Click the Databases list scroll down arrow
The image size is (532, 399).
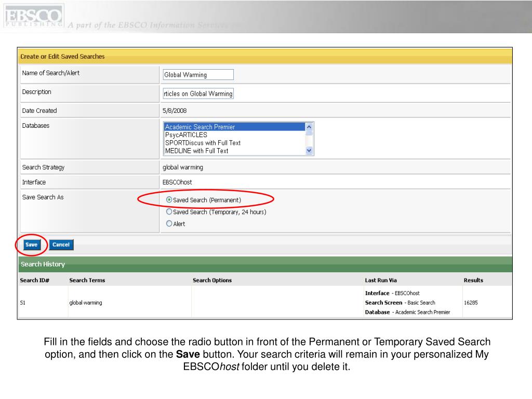pyautogui.click(x=309, y=151)
